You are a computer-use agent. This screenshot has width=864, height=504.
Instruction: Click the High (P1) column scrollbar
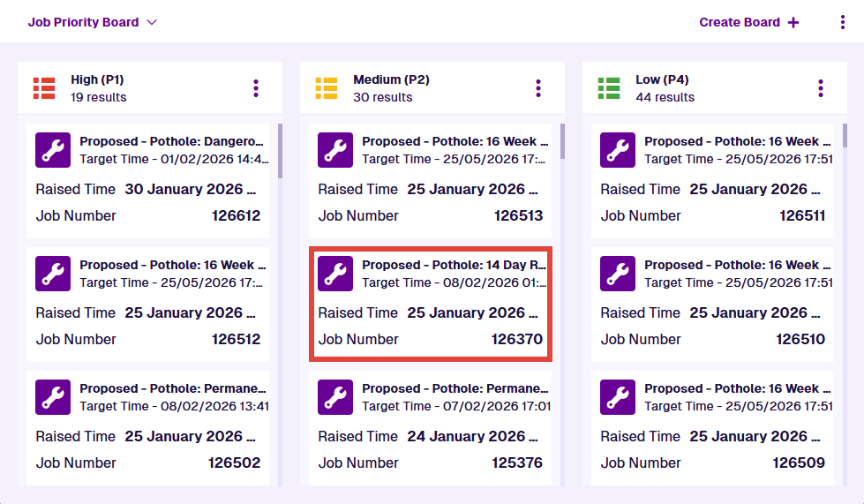(281, 151)
